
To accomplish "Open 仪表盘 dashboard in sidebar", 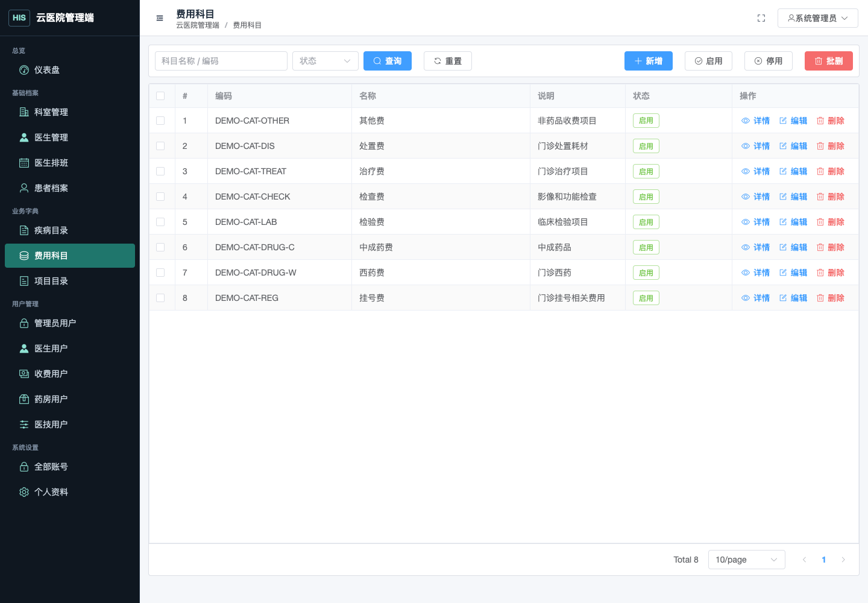I will point(70,70).
